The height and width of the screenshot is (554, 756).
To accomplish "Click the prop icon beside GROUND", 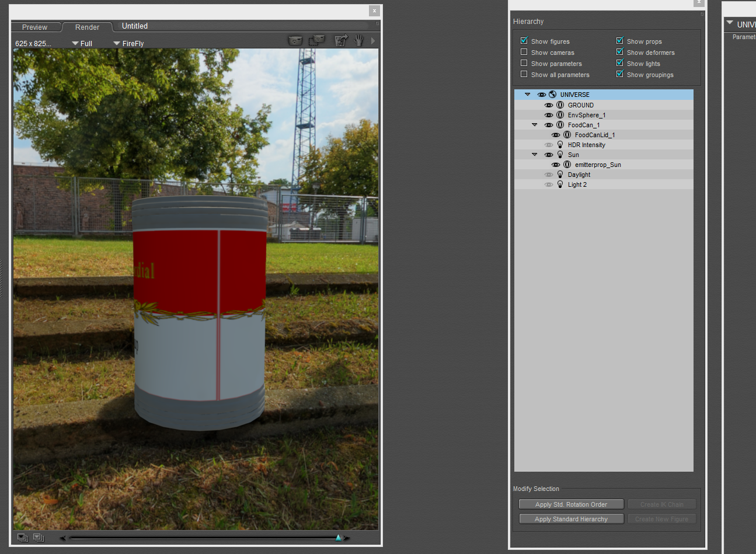I will point(560,105).
